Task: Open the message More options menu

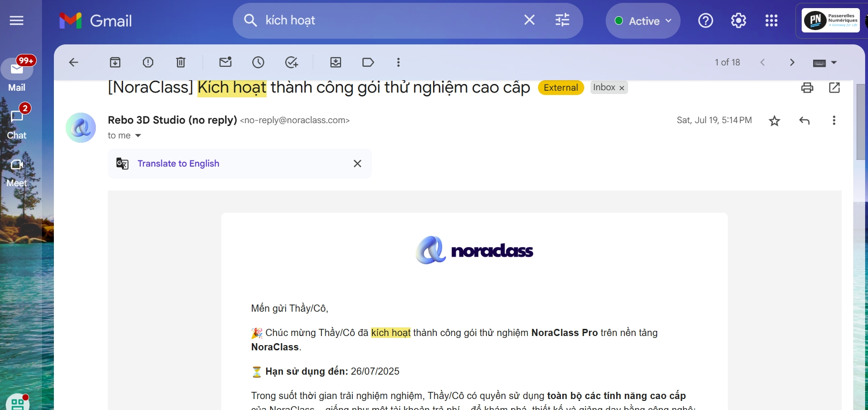Action: pos(834,121)
